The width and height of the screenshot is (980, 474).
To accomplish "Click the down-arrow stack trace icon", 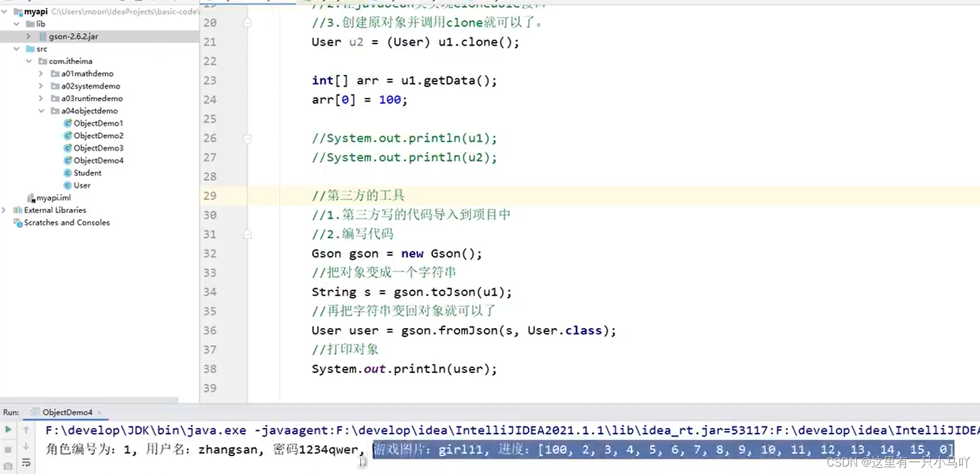I will (x=26, y=446).
